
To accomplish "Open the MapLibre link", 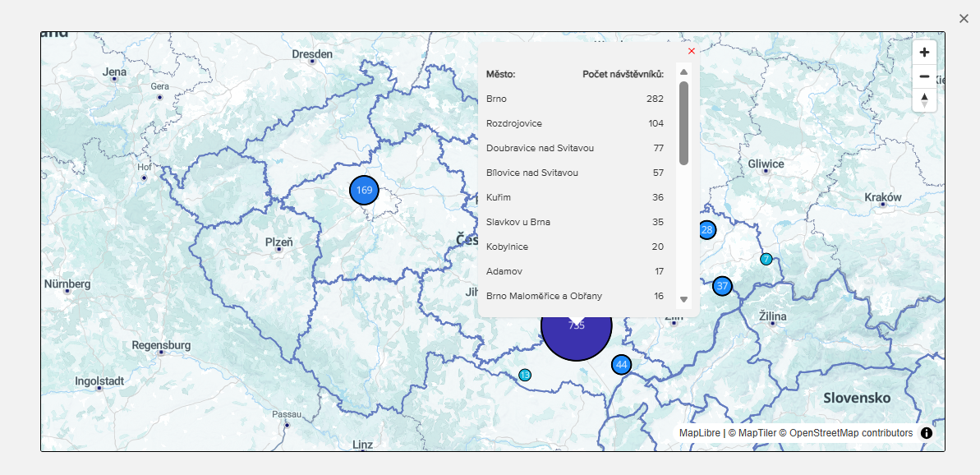I will point(700,433).
